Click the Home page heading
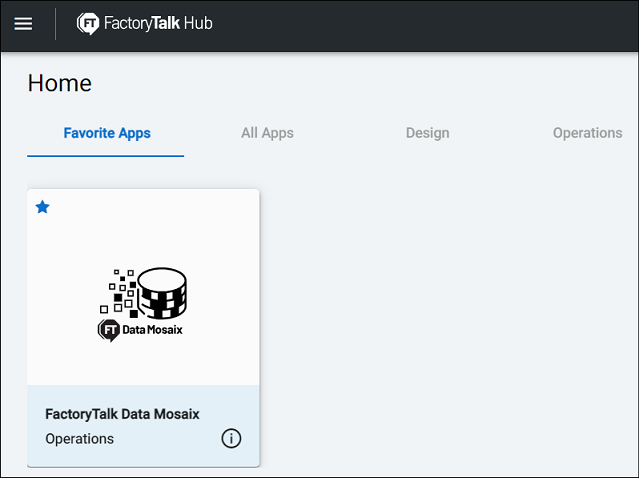Screen dimensions: 639x478 tap(59, 83)
